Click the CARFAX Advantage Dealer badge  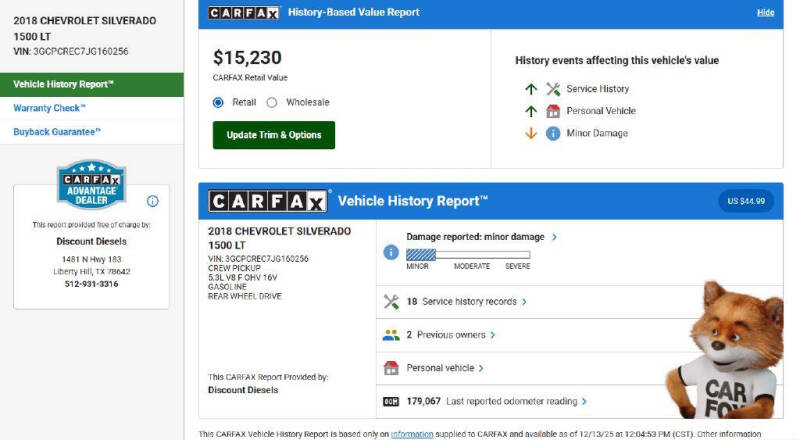click(91, 185)
